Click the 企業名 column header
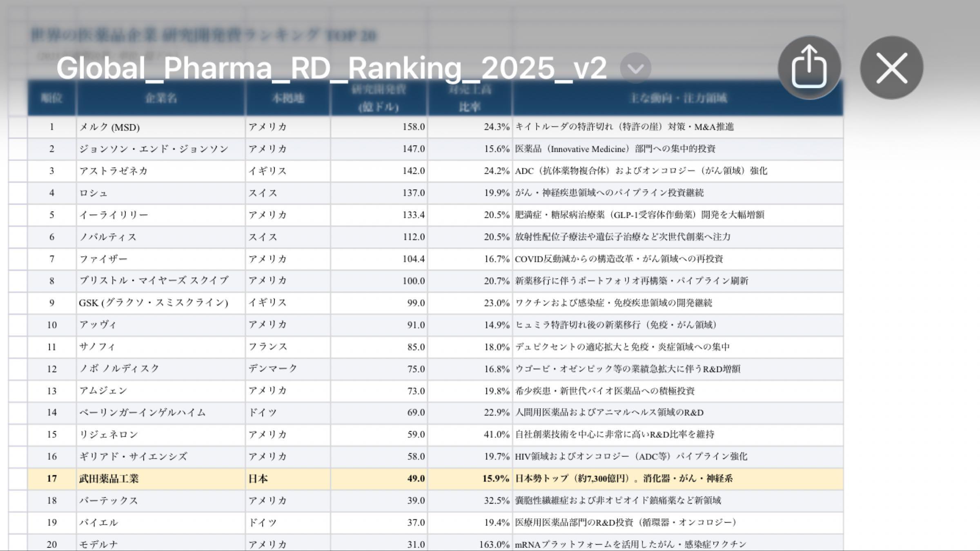This screenshot has height=551, width=980. pos(161,98)
